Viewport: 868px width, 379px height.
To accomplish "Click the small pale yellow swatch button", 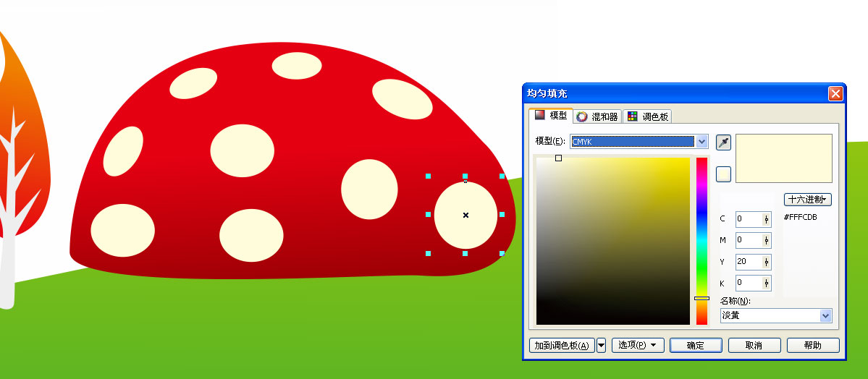I will click(723, 174).
